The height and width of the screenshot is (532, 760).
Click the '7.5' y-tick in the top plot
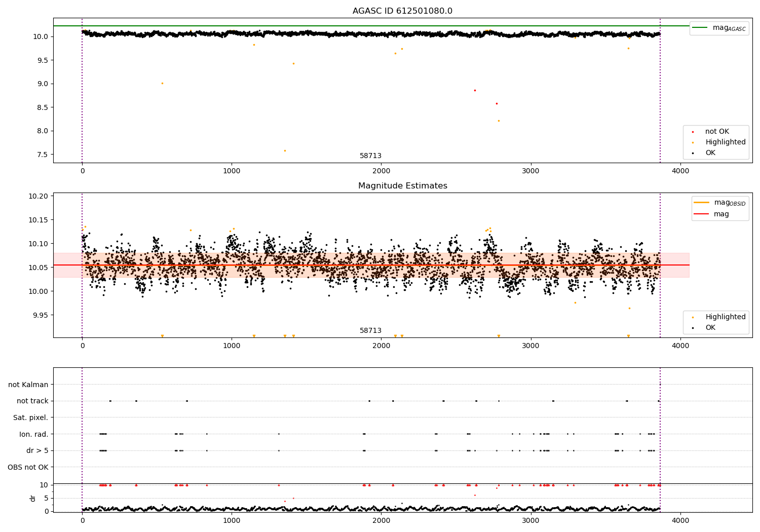point(43,155)
